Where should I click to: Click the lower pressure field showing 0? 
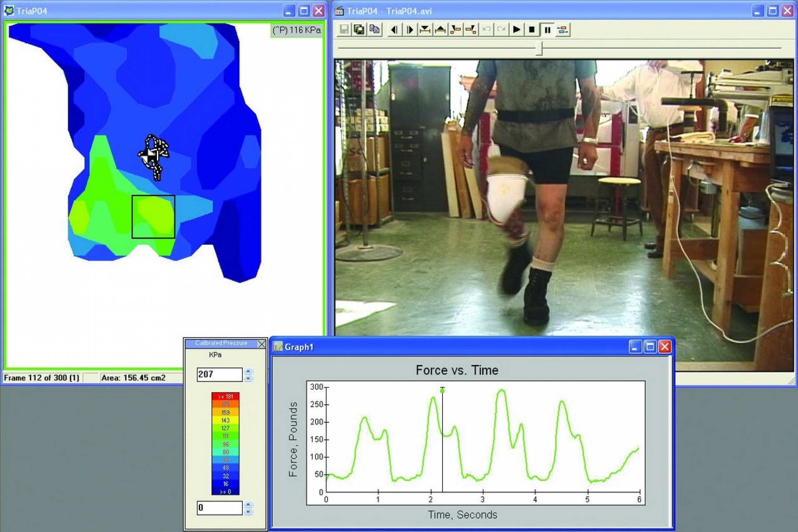pyautogui.click(x=219, y=508)
